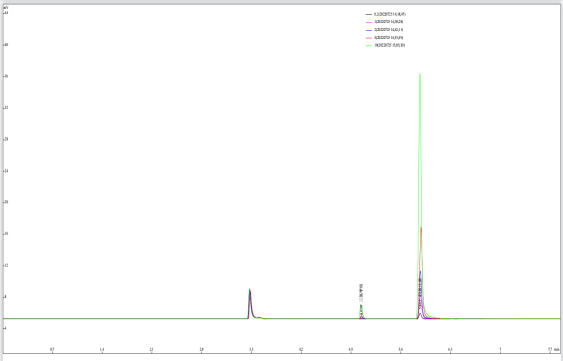Click the top of the blue trace peak

(420, 272)
